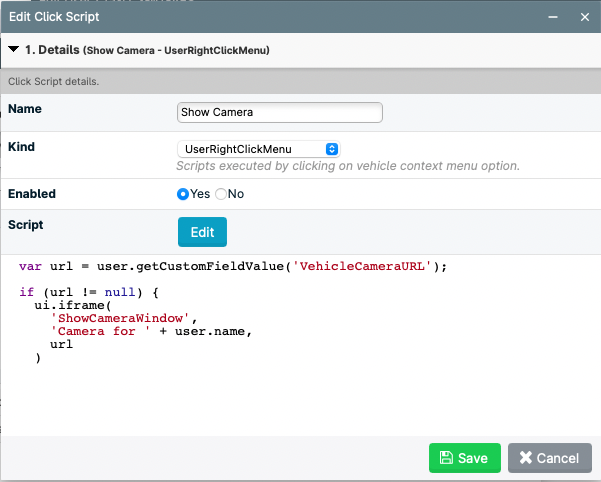
Task: Click the blue Edit script button
Action: (x=202, y=232)
